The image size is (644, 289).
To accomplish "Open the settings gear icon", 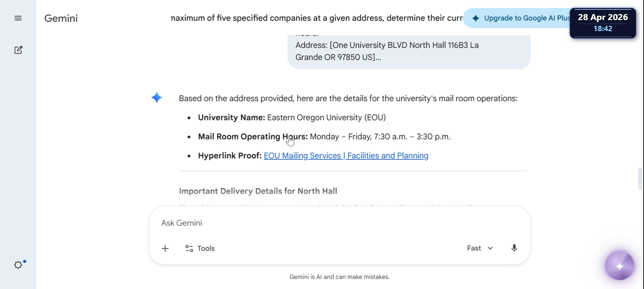I will point(18,265).
